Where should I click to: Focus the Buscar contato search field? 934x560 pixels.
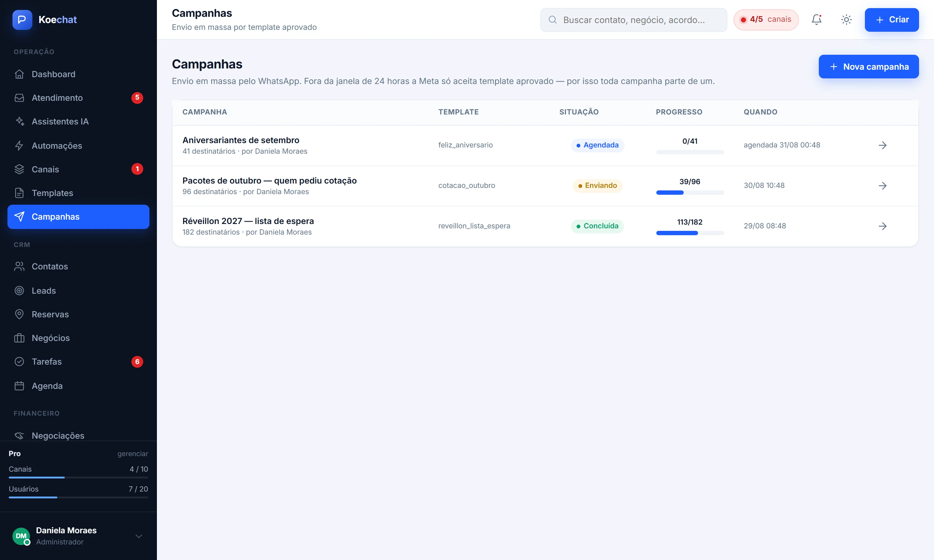pos(634,20)
